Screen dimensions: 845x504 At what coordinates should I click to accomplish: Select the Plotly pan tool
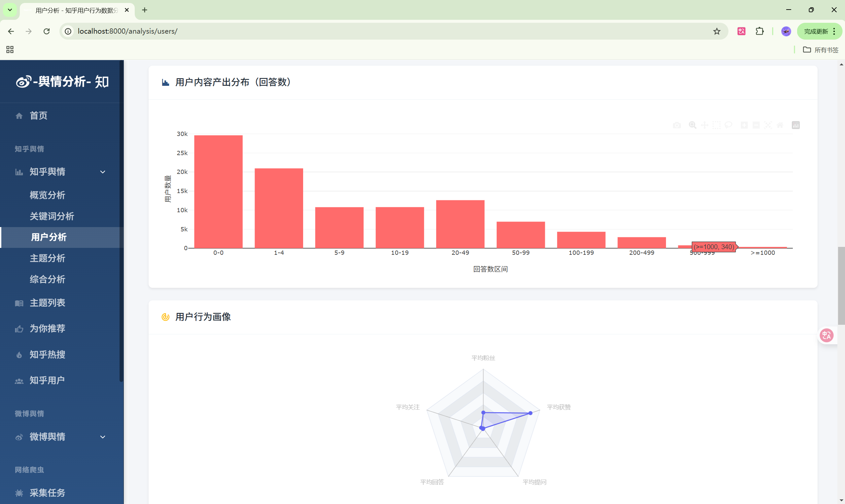[704, 125]
